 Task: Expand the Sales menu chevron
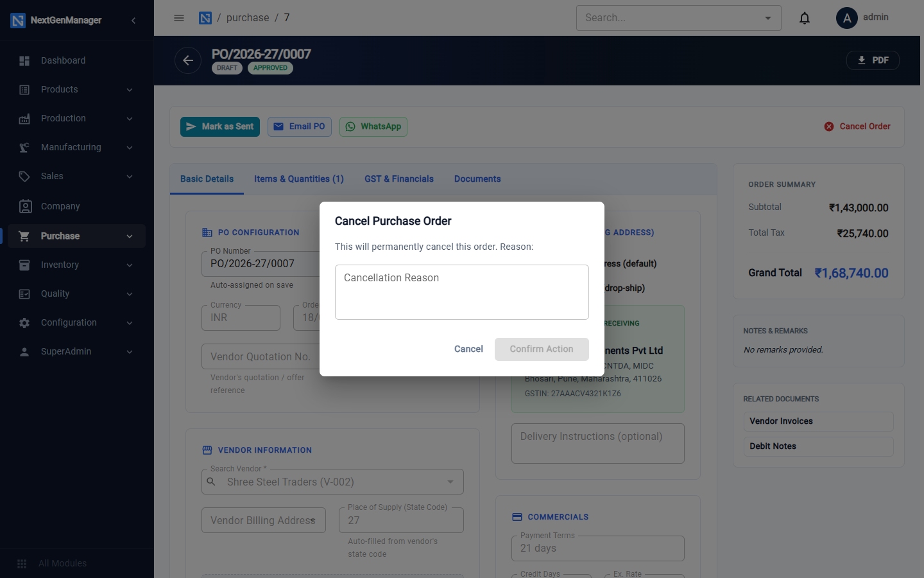[130, 177]
